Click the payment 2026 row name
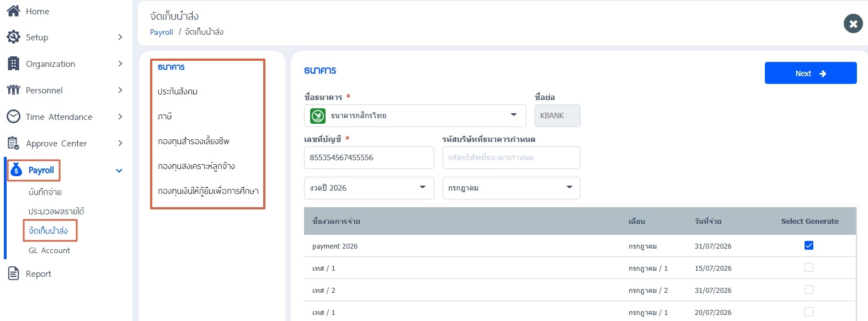 point(335,246)
